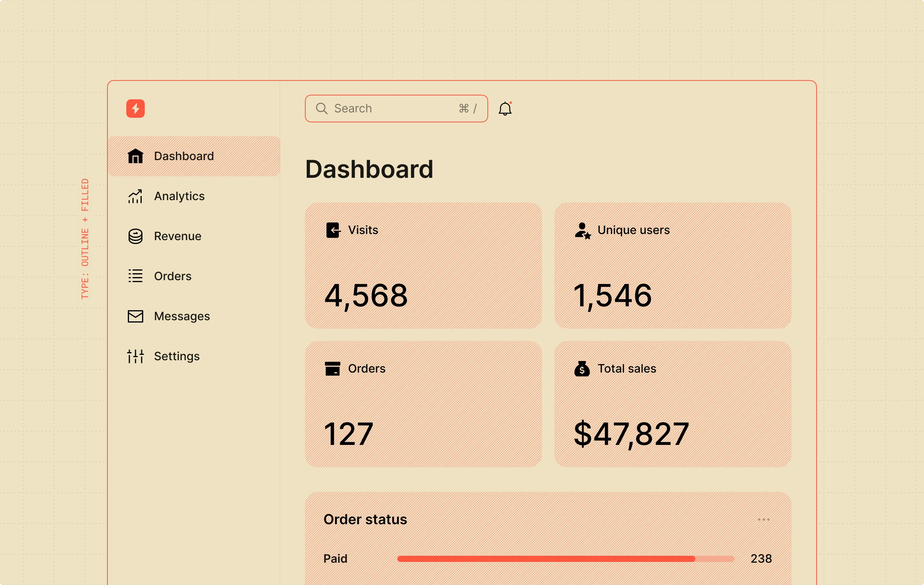Click the Paid label in Order status
Viewport: 924px width, 585px height.
tap(335, 559)
